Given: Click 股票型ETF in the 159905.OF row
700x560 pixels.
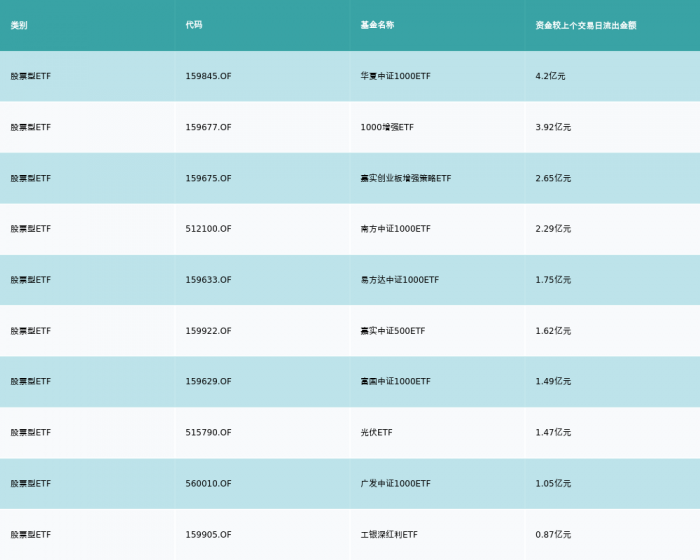Looking at the screenshot, I should pyautogui.click(x=31, y=535).
